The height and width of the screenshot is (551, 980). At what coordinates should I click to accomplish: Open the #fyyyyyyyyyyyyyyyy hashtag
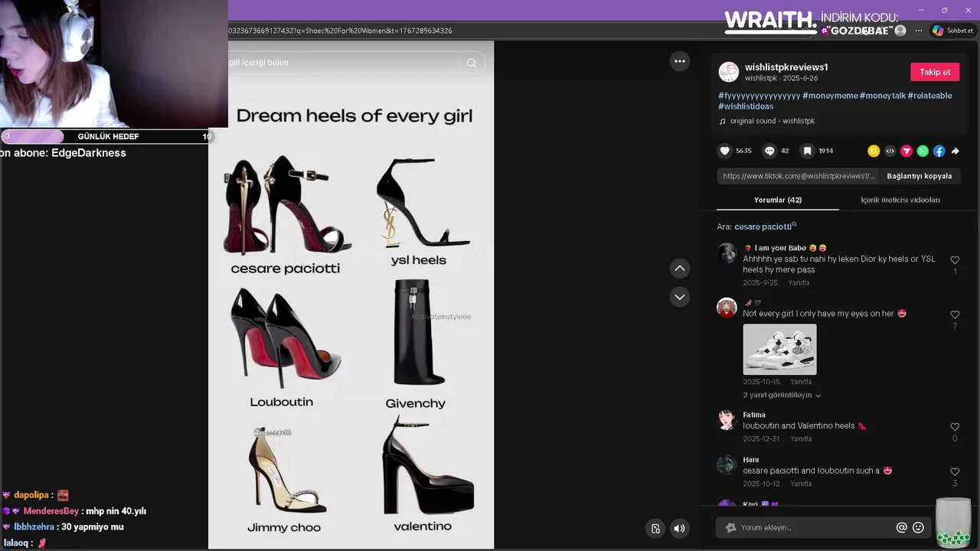coord(759,96)
